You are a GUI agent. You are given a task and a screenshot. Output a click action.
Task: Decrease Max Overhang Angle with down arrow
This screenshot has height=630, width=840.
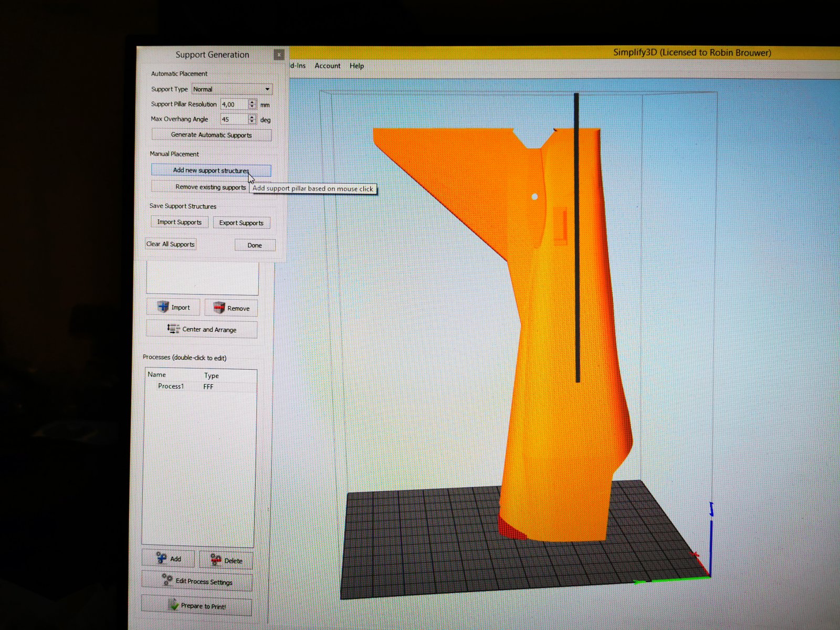[253, 122]
